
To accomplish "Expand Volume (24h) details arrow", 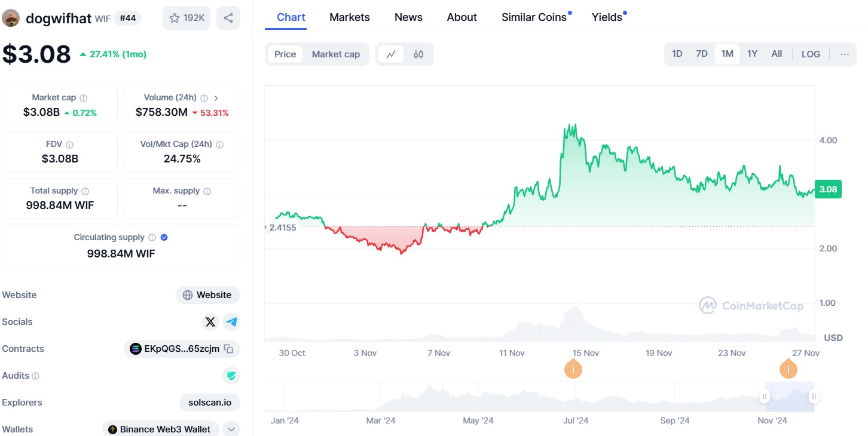I will click(x=216, y=98).
